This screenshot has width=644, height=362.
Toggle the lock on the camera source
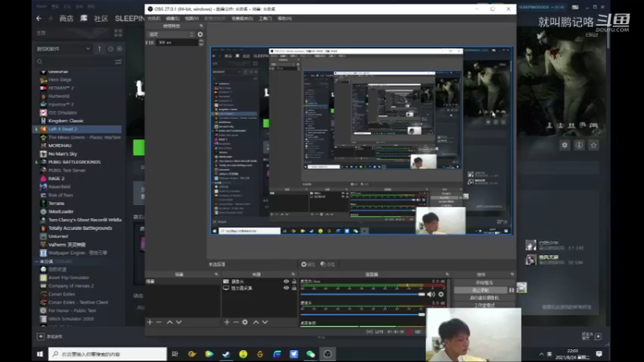294,282
